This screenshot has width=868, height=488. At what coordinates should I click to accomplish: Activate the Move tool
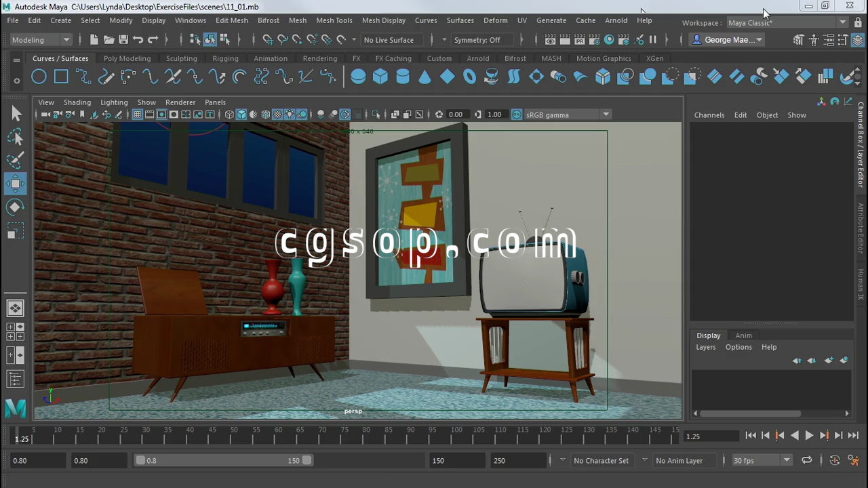pyautogui.click(x=16, y=183)
